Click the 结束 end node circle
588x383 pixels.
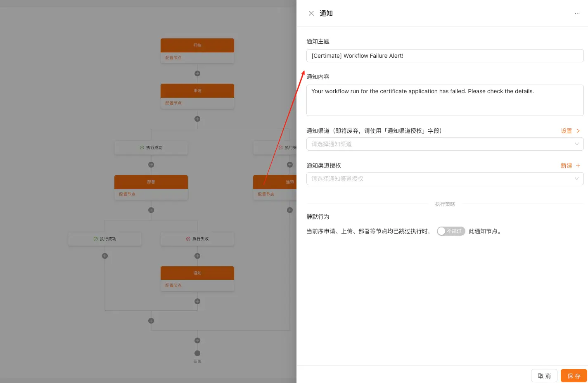click(197, 353)
